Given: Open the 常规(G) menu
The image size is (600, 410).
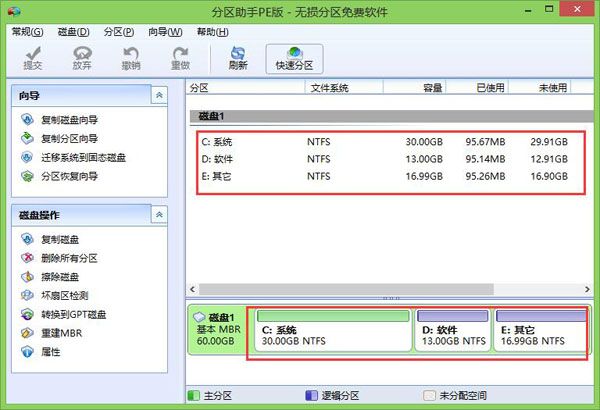Looking at the screenshot, I should pos(27,32).
